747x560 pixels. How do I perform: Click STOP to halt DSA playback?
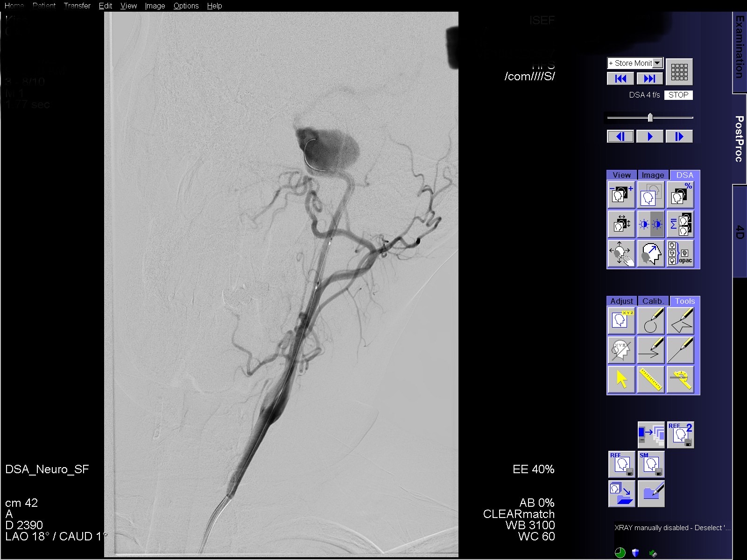678,95
